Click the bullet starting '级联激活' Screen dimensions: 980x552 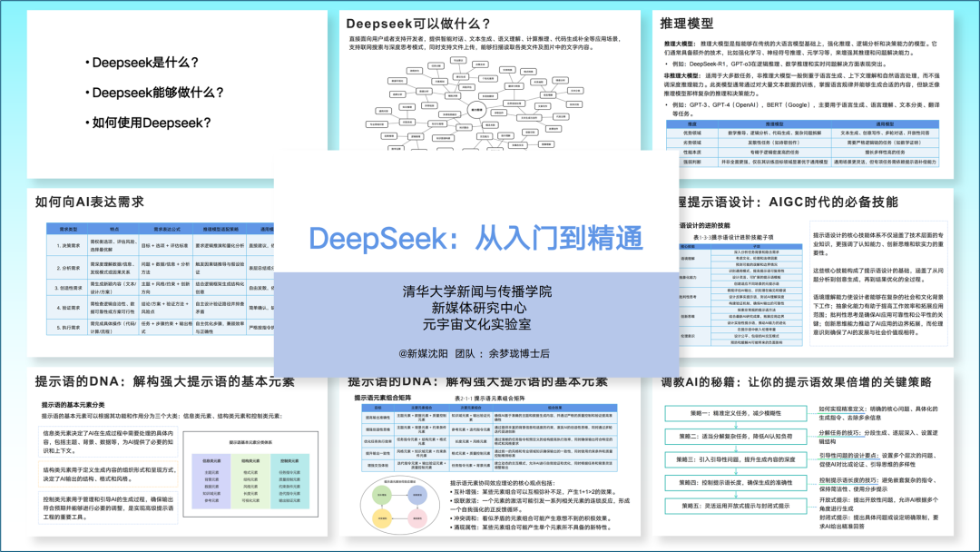[x=541, y=505]
